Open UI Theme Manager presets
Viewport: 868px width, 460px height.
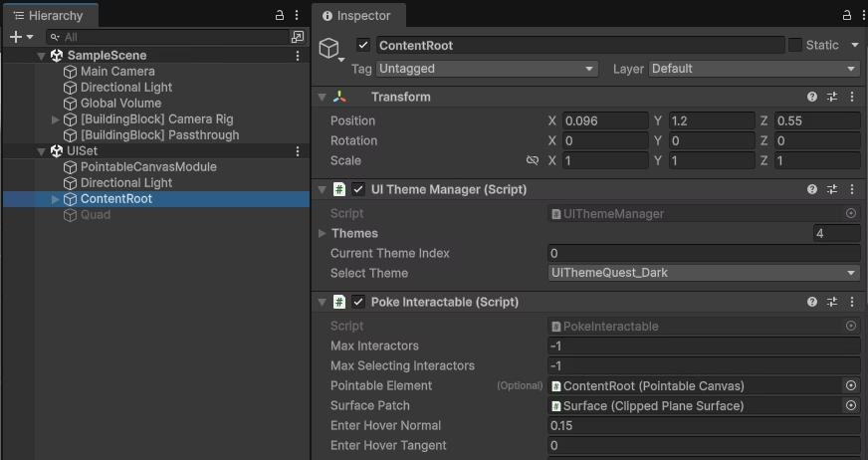832,189
